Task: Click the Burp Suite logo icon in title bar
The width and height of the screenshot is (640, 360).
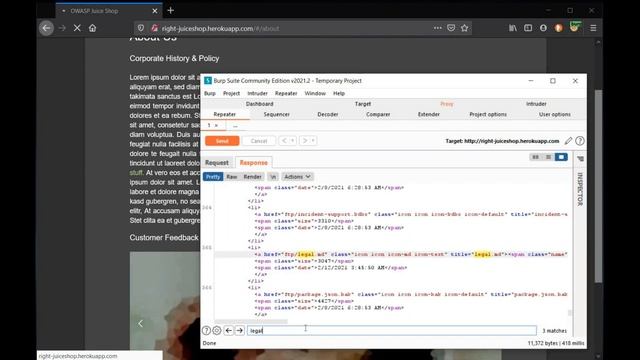Action: click(x=208, y=80)
